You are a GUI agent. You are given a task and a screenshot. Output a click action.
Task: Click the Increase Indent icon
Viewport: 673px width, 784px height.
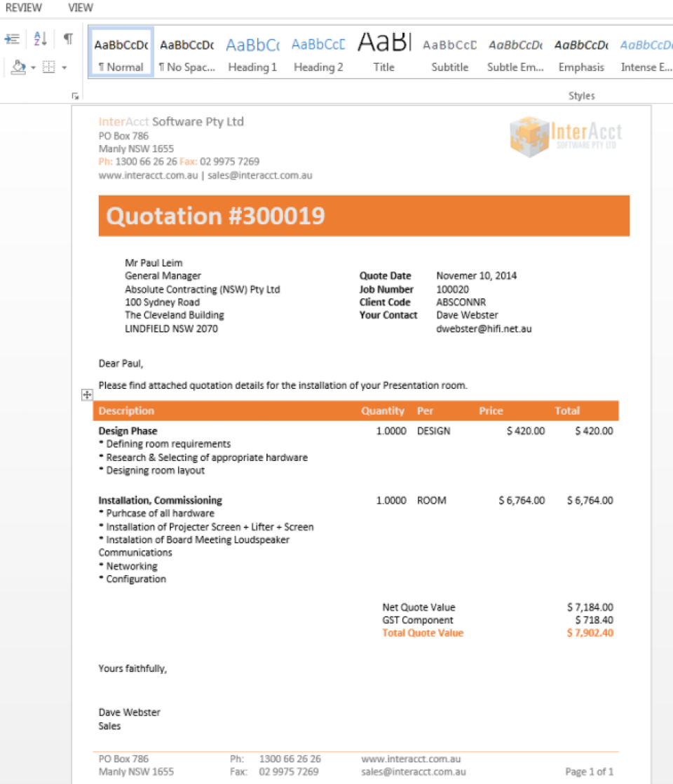pos(12,39)
